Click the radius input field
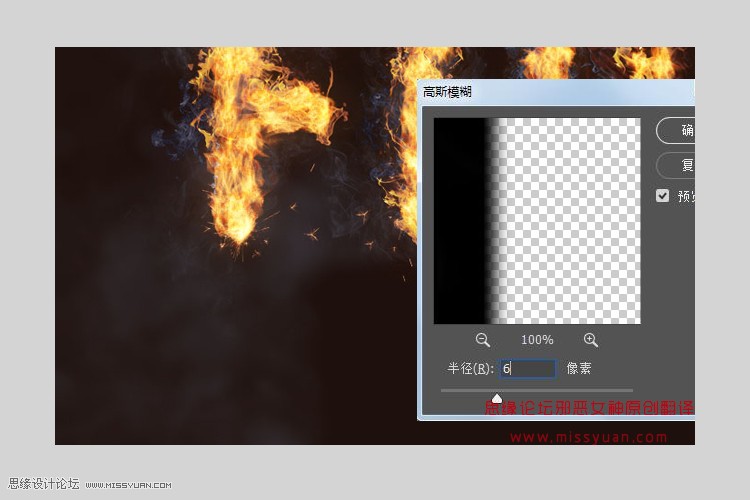Image resolution: width=750 pixels, height=500 pixels. click(x=528, y=369)
